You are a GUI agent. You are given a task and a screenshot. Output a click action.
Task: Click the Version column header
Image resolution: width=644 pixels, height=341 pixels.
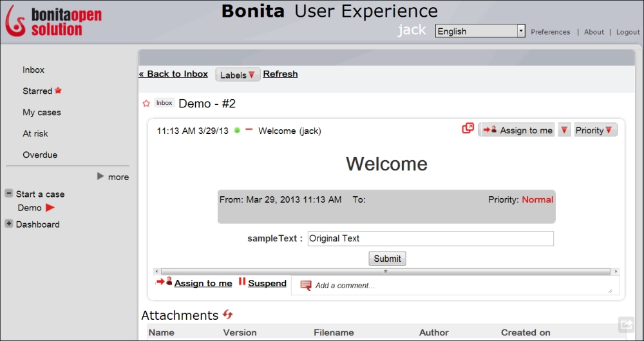click(x=240, y=333)
